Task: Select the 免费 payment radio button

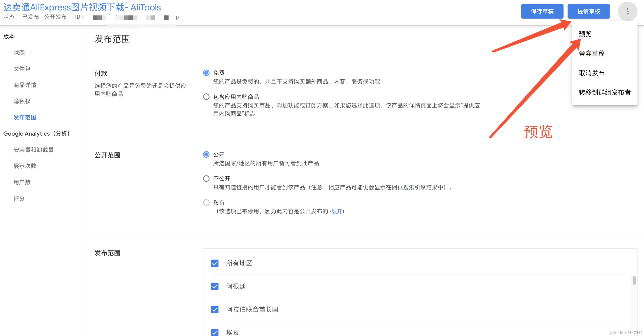Action: pyautogui.click(x=206, y=73)
